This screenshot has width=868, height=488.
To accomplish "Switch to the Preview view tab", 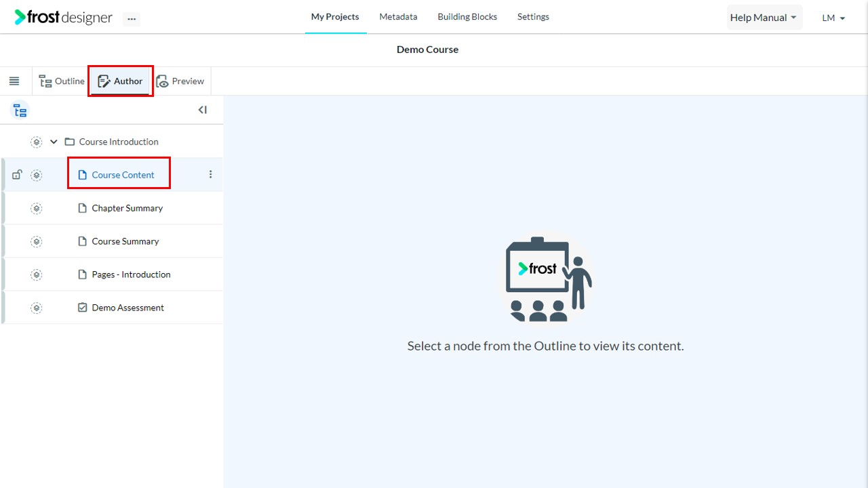I will pos(180,81).
